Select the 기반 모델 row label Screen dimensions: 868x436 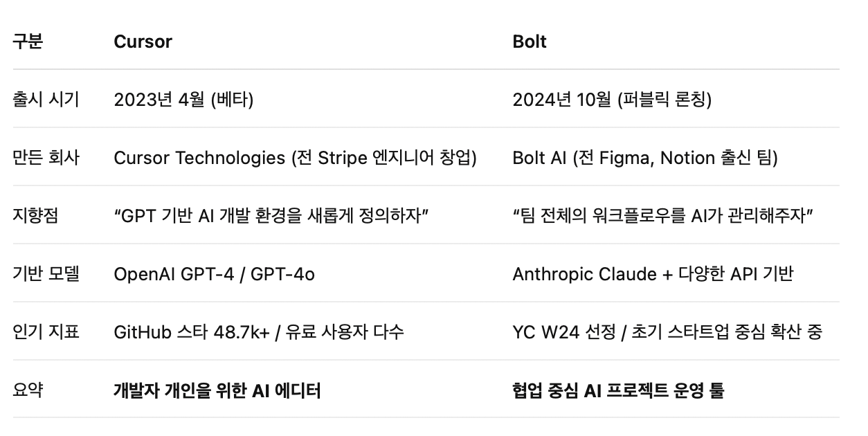point(46,274)
